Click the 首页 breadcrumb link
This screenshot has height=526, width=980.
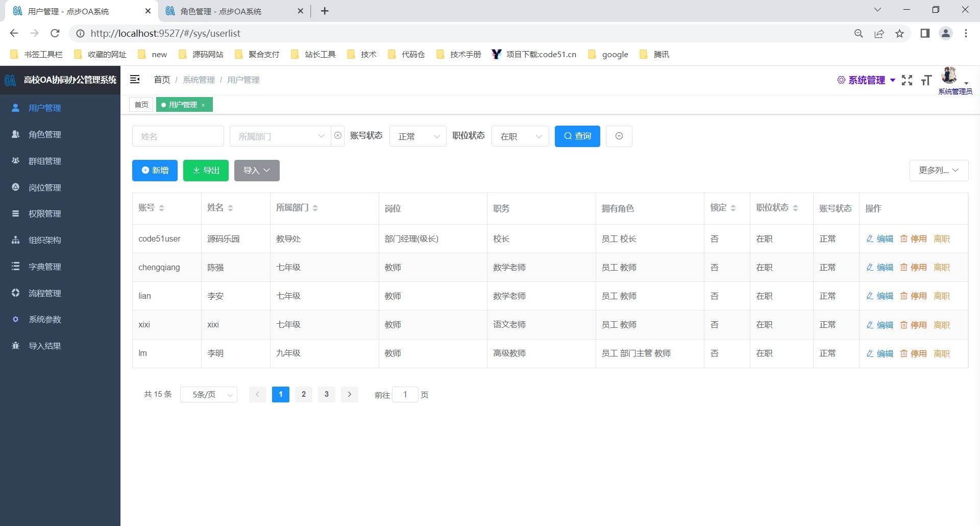coord(162,80)
